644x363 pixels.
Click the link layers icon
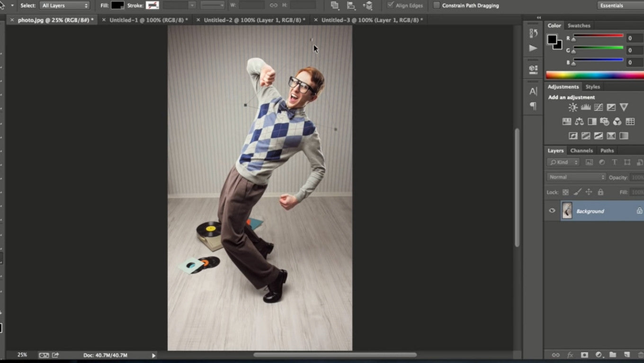point(556,354)
